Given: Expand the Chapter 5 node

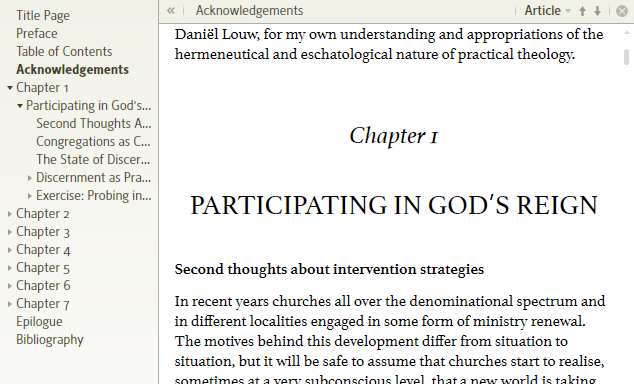Looking at the screenshot, I should [10, 268].
